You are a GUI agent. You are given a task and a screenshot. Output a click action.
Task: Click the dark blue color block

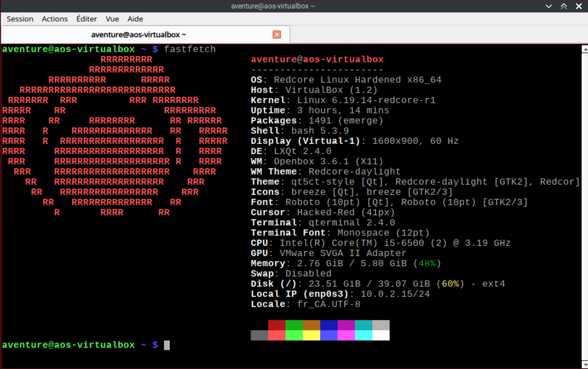click(x=329, y=325)
